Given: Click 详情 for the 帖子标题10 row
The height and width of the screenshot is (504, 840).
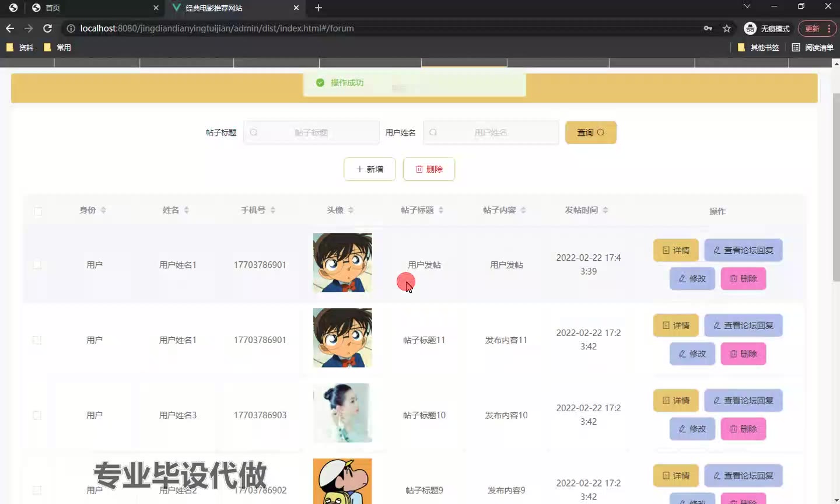Looking at the screenshot, I should coord(675,401).
